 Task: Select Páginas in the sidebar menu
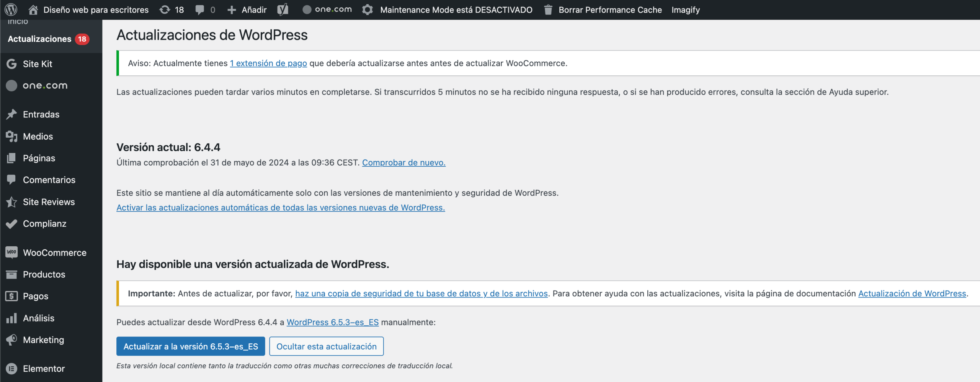11,158
